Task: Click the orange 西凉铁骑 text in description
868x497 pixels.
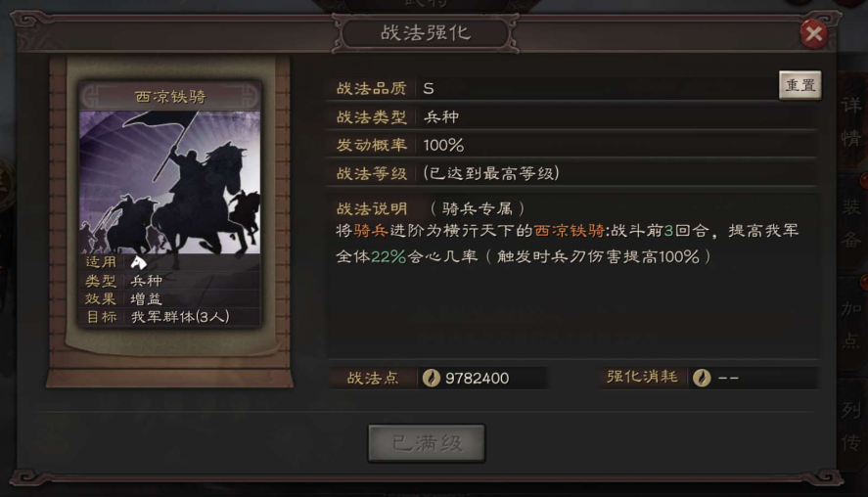Action: 570,231
